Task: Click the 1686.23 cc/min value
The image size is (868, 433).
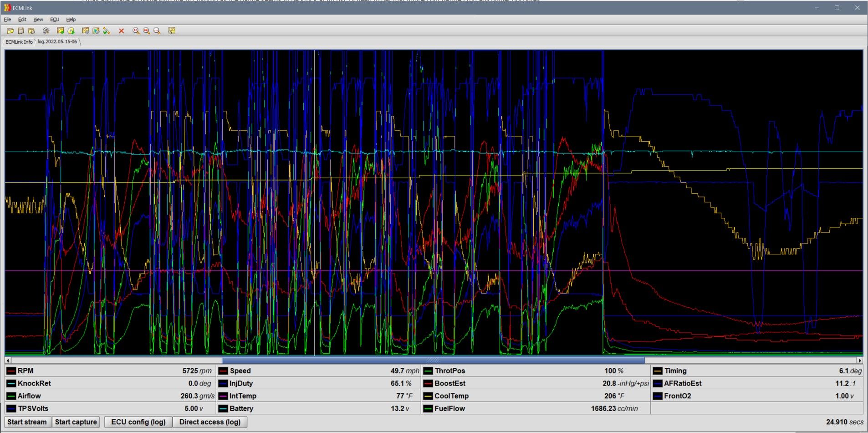Action: pyautogui.click(x=614, y=409)
